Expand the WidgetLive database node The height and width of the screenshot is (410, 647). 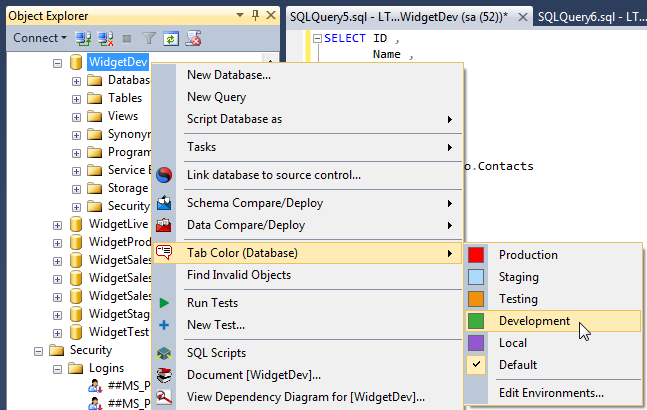click(57, 224)
